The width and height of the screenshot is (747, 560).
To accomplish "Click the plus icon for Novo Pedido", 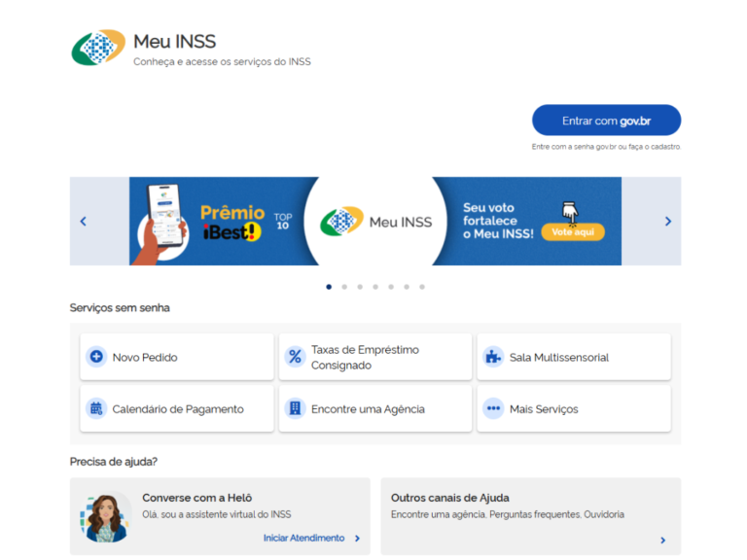I will click(96, 357).
